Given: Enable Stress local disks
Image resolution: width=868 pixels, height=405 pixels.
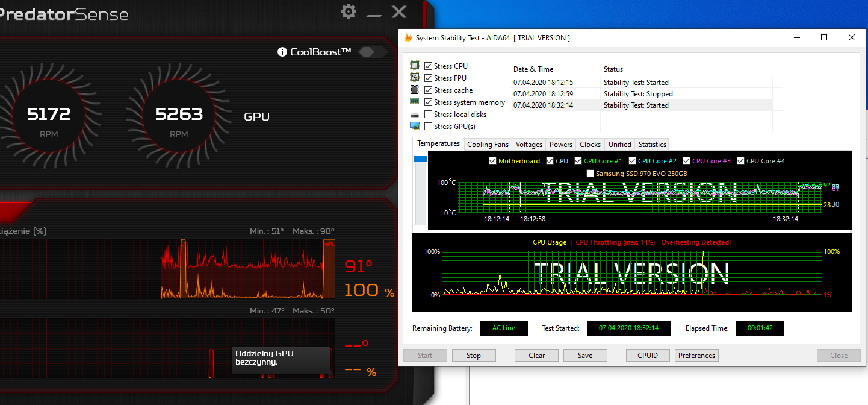Looking at the screenshot, I should (x=428, y=114).
